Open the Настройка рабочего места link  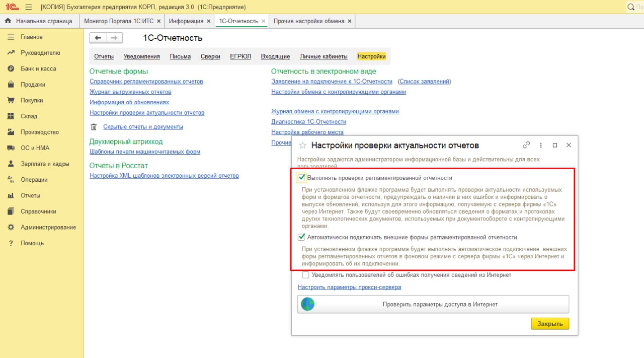pyautogui.click(x=307, y=132)
